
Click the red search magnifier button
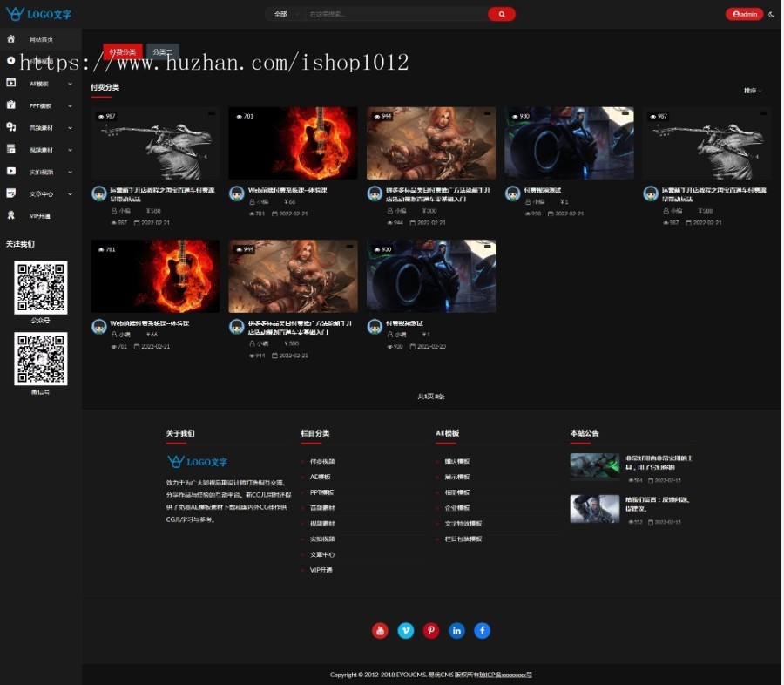pyautogui.click(x=502, y=14)
